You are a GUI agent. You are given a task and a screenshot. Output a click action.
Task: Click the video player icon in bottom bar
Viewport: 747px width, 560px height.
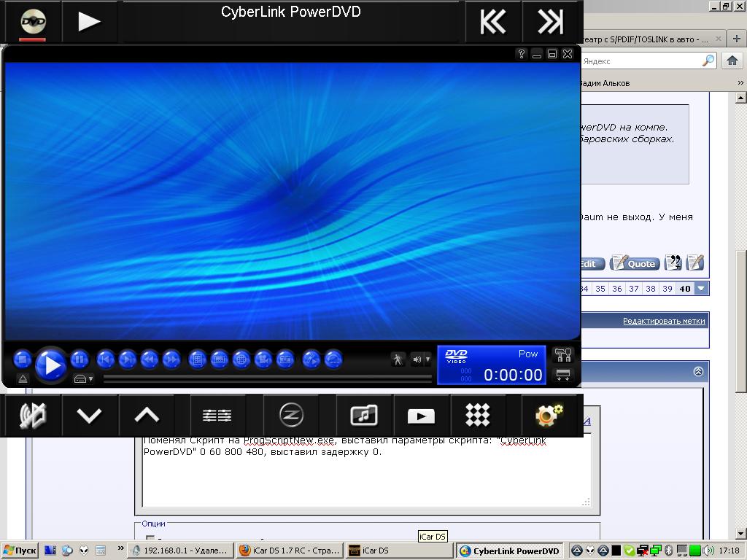coord(421,416)
